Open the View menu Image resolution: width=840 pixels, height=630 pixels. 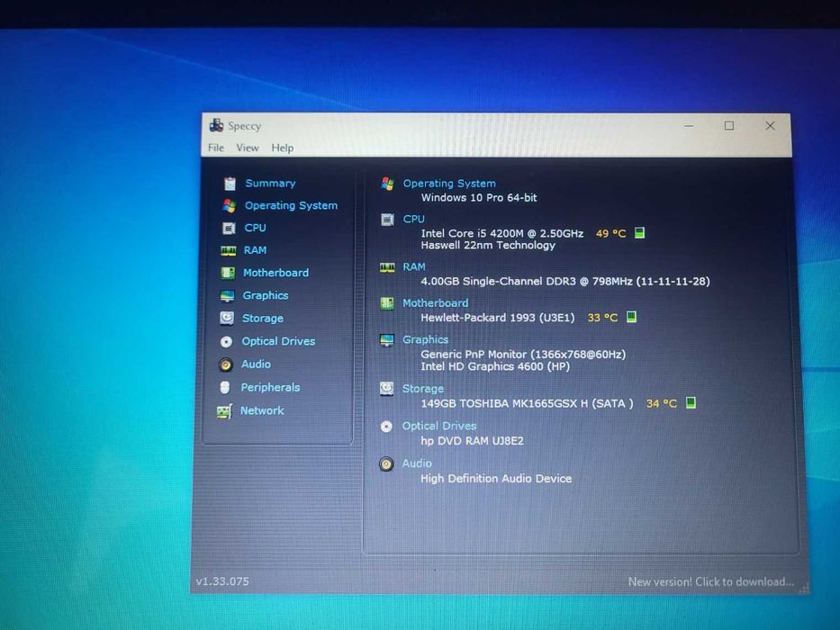point(248,148)
